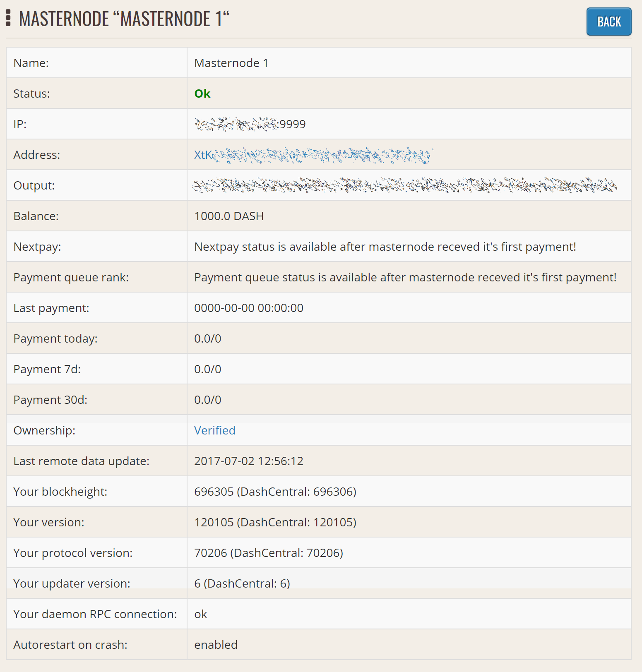Click the IP value ending in :9999
Screen dimensions: 642x672
[250, 125]
